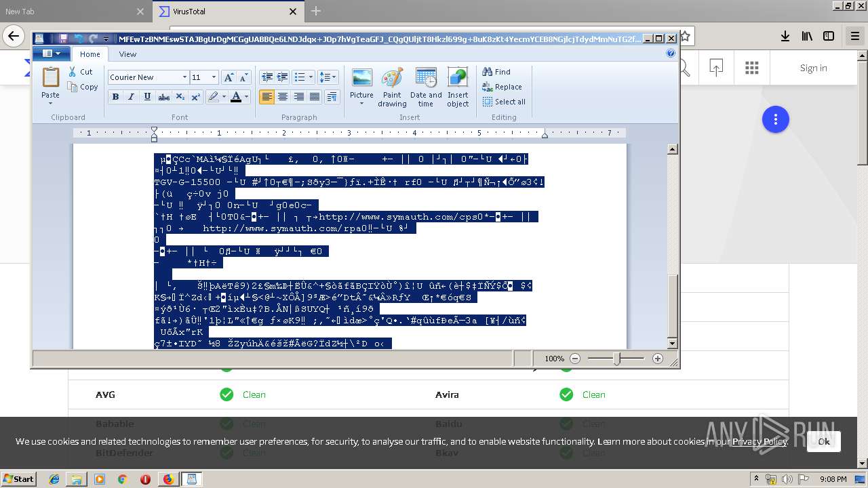Open Replace in Editing group

point(502,87)
